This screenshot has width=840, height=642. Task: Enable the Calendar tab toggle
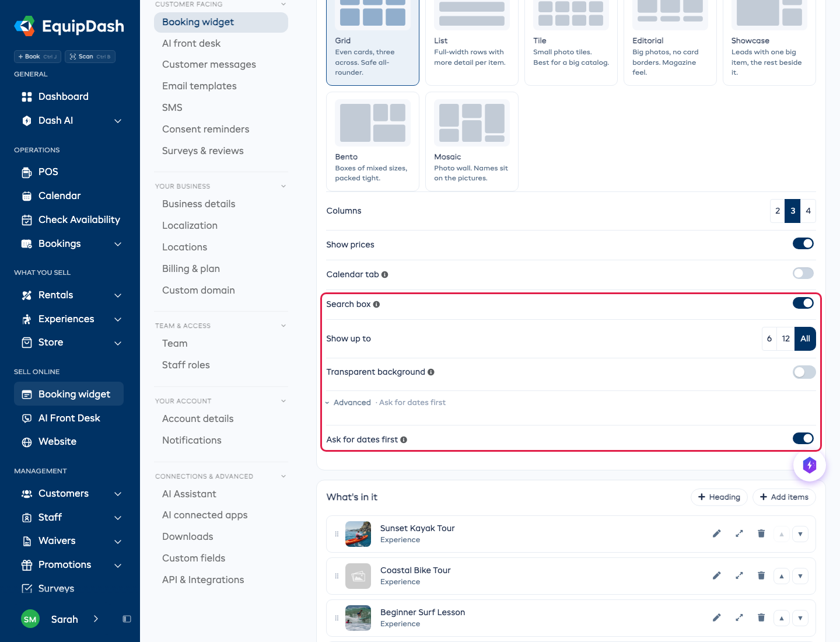click(x=803, y=273)
